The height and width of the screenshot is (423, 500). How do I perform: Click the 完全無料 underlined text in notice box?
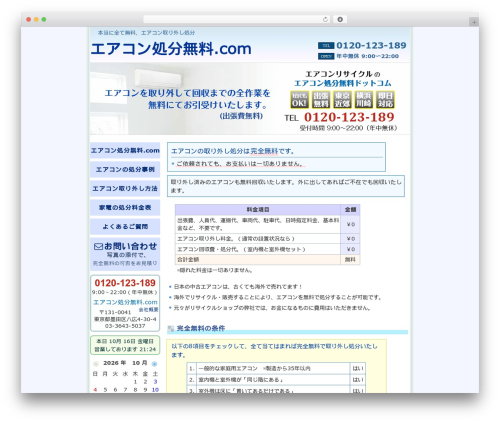(x=264, y=151)
